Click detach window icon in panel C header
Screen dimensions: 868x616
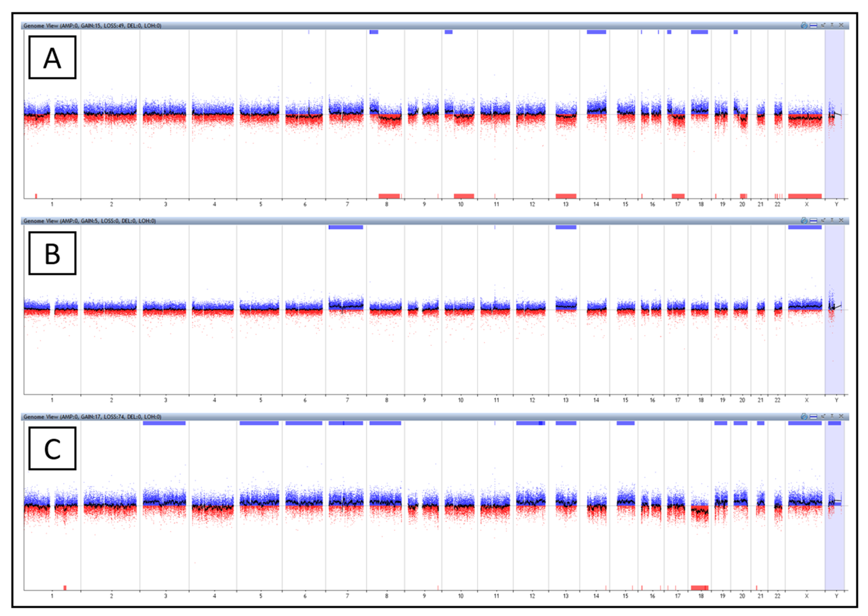click(823, 416)
